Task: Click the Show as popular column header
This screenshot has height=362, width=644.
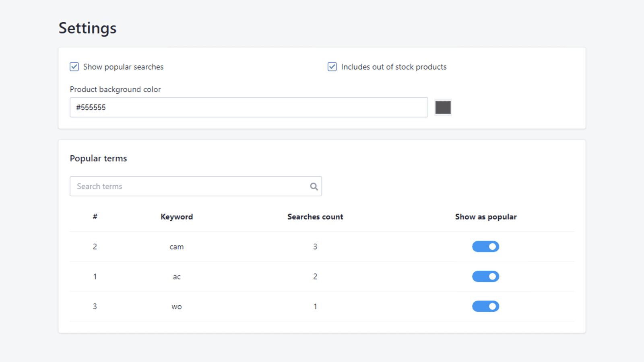Action: point(485,216)
